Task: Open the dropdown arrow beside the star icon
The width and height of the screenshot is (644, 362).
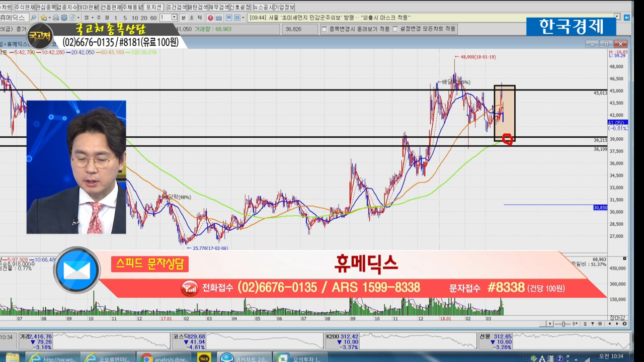Action: click(x=50, y=18)
